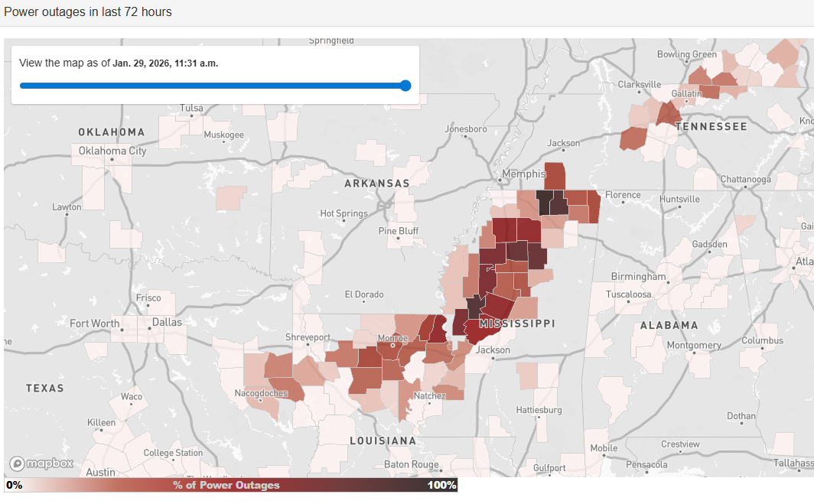Click the outage percentage color legend bar
The width and height of the screenshot is (814, 504).
[231, 485]
